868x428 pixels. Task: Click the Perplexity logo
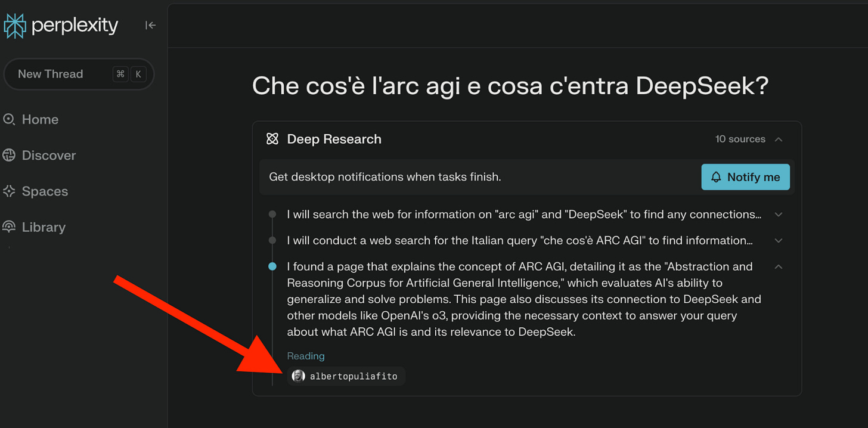click(61, 26)
